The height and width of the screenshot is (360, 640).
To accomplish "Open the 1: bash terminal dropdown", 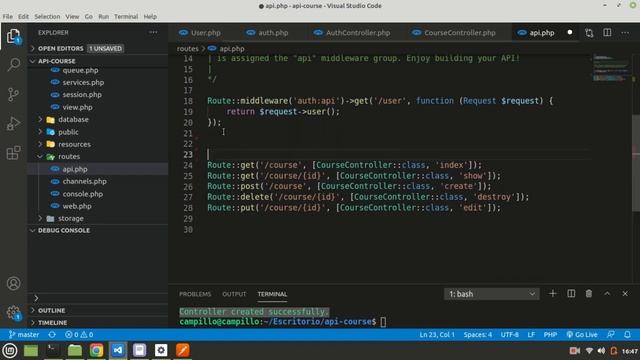I will coord(491,293).
